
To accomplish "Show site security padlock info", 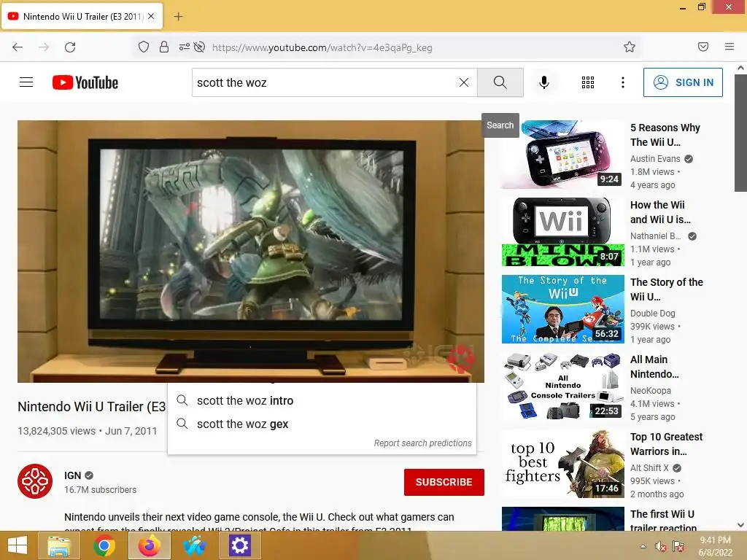I will pos(164,47).
